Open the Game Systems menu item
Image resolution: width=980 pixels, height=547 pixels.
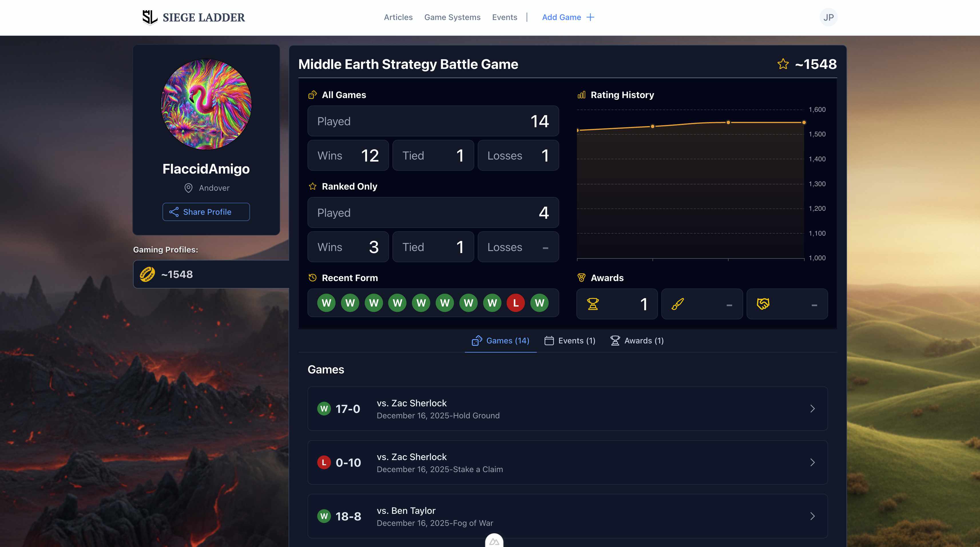(x=452, y=17)
